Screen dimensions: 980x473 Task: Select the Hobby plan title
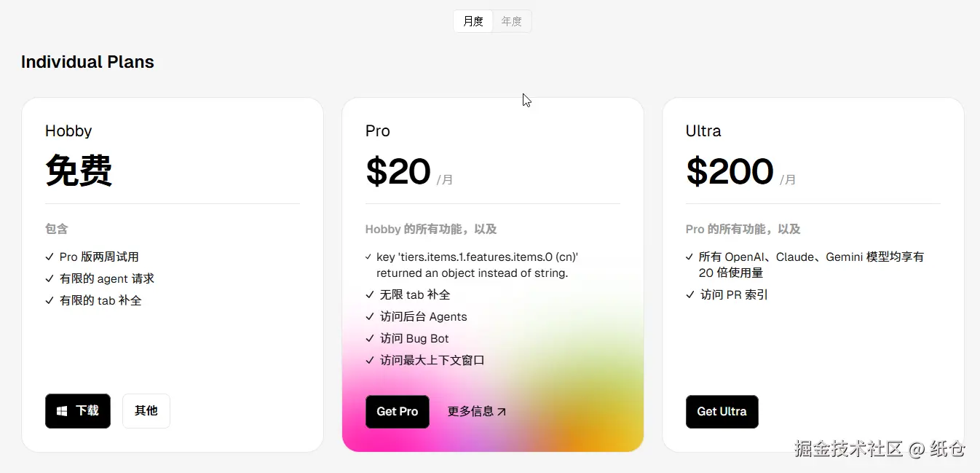[68, 131]
